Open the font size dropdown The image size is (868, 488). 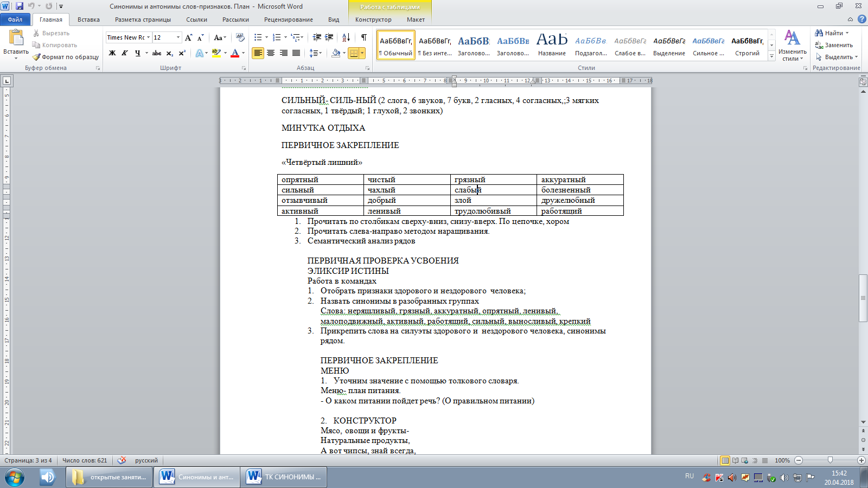click(x=178, y=37)
